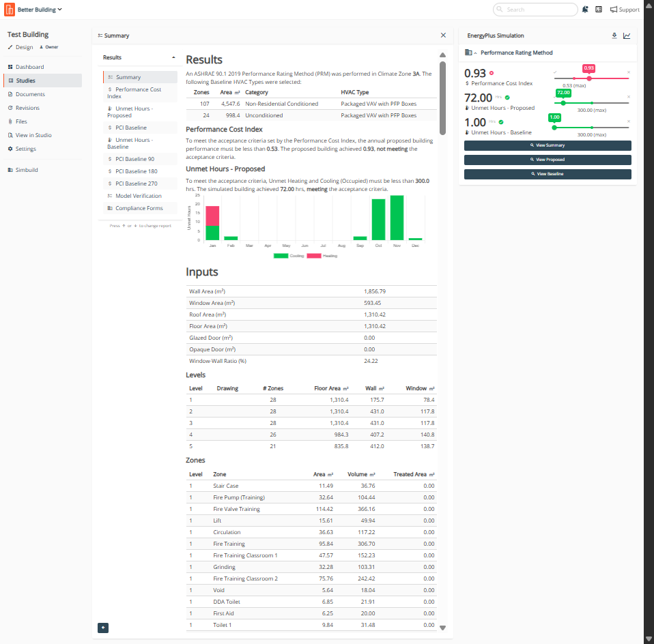Select Summary report item
654x644 pixels.
[140, 77]
